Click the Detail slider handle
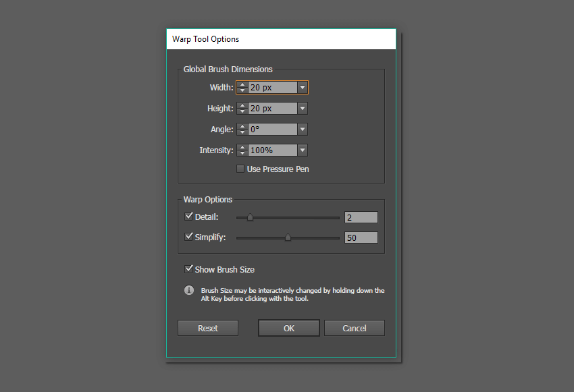The image size is (574, 392). [x=250, y=217]
